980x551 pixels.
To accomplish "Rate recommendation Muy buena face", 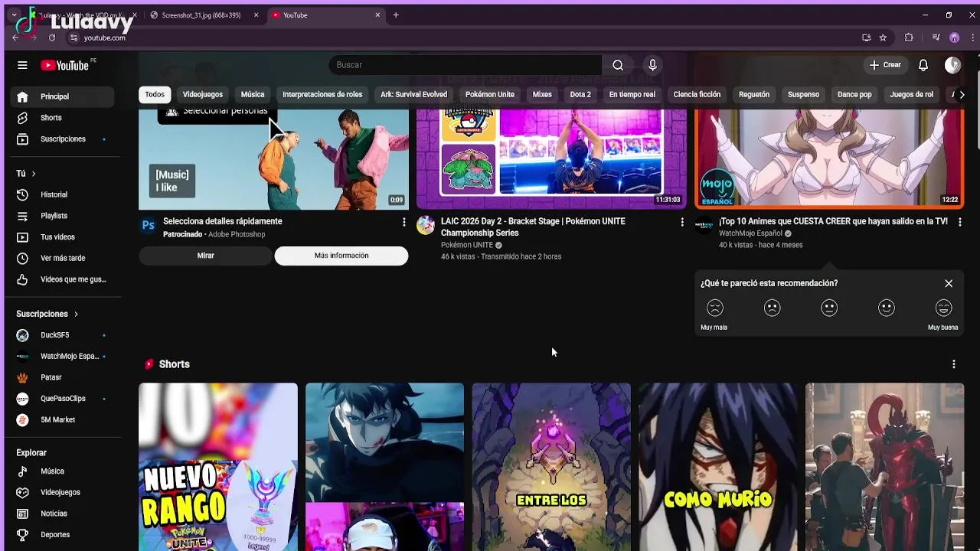I will point(943,308).
